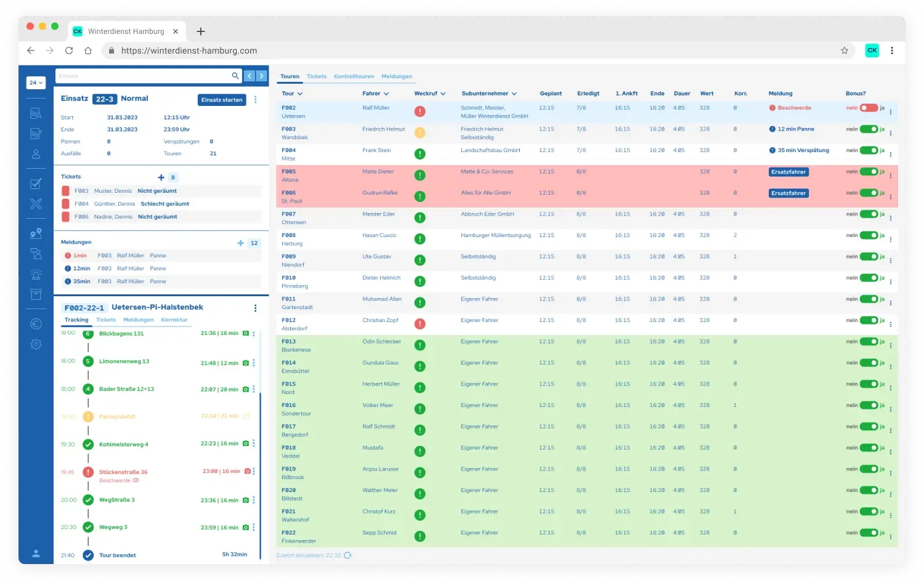This screenshot has width=924, height=585.
Task: Toggle bonus switch for F010 Pinneberg
Action: point(869,278)
